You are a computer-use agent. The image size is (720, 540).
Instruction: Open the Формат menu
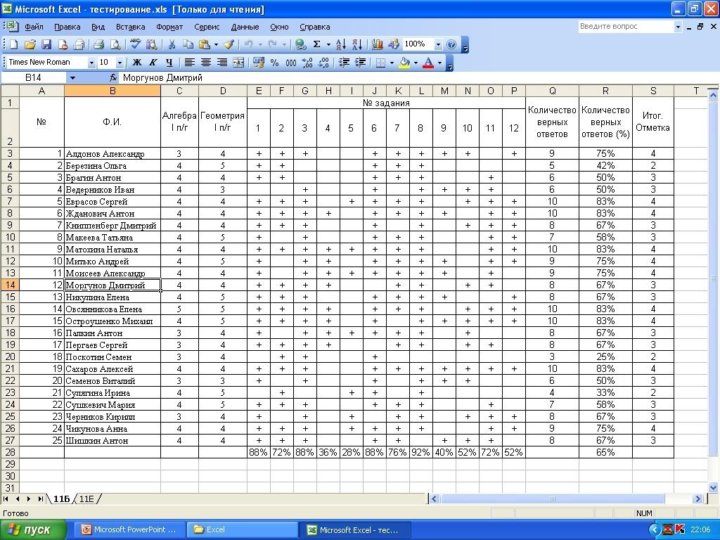(169, 26)
